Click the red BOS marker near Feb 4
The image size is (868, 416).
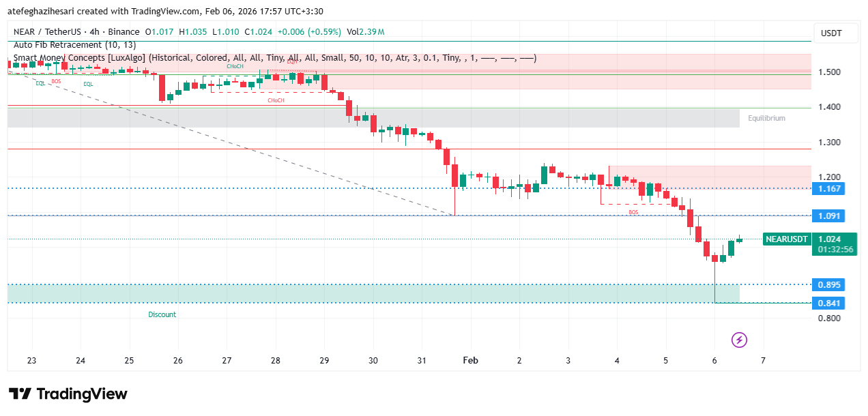[x=633, y=213]
